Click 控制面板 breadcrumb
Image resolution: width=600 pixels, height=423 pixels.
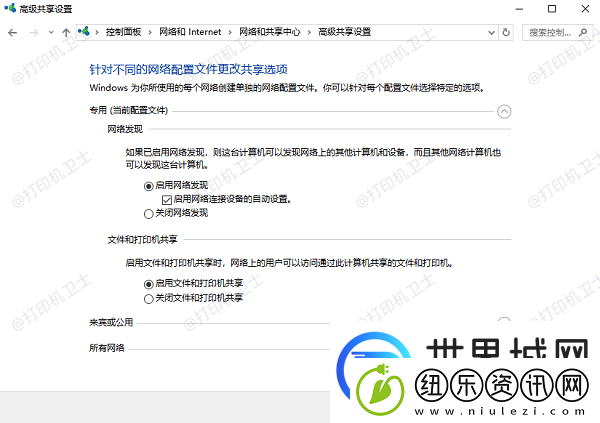(123, 32)
